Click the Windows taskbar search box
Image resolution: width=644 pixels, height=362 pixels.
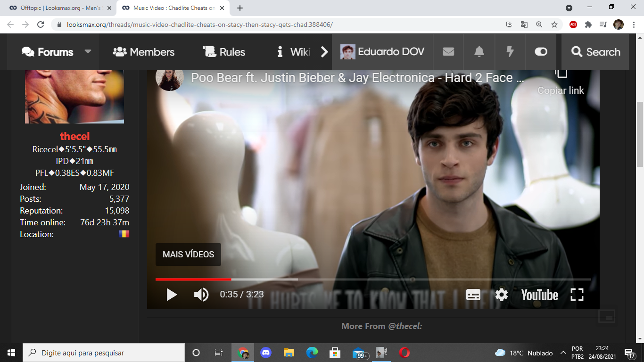(104, 353)
